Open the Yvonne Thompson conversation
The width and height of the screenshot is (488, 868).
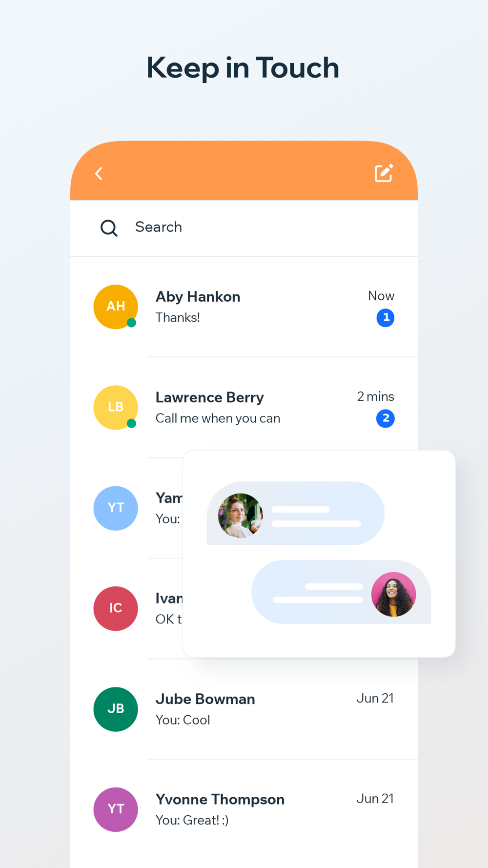244,809
